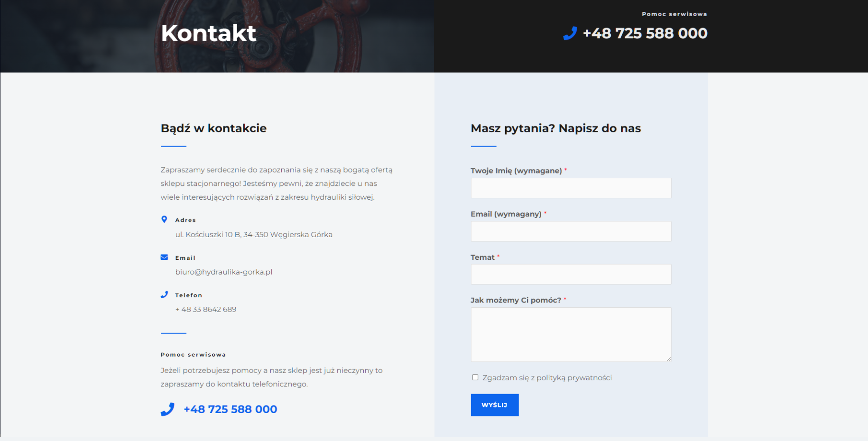
Task: Open the biuro@hydraulika-gorka.pl email link
Action: pos(223,272)
